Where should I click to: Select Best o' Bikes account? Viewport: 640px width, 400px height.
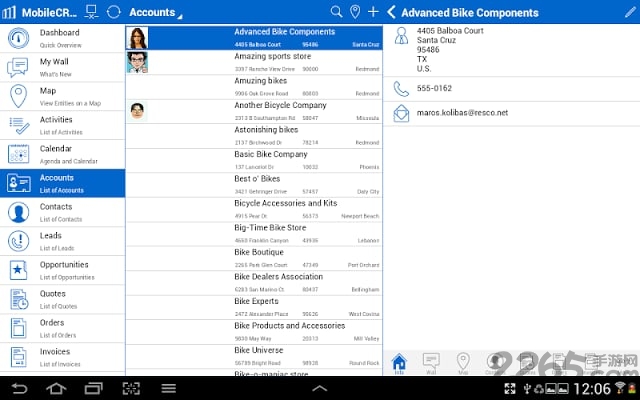[254, 184]
